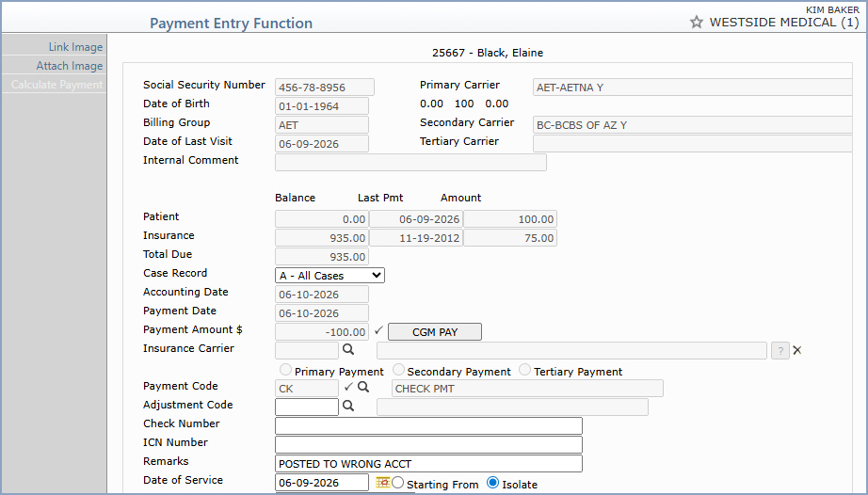The image size is (868, 495).
Task: Open the Adjustment Code search magnifier
Action: click(x=348, y=406)
